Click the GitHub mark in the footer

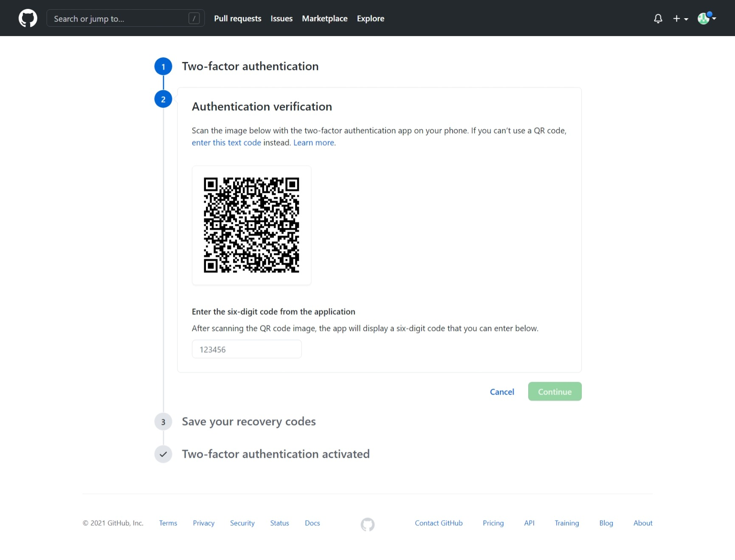tap(368, 524)
